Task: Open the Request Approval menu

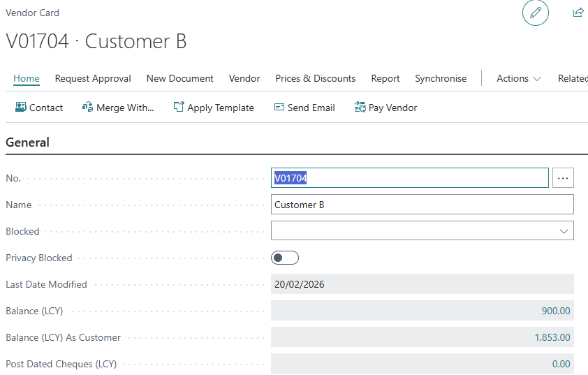Action: point(93,79)
